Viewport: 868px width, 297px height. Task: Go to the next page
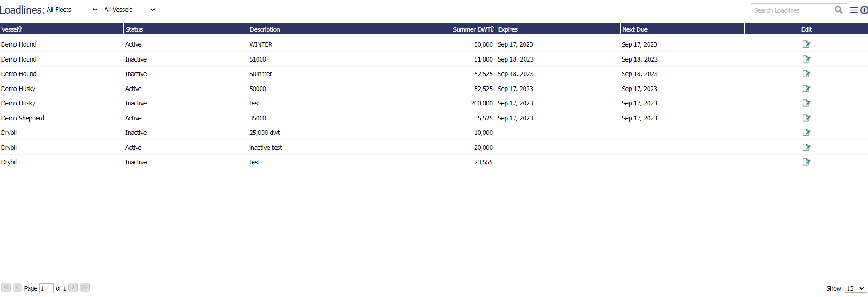click(73, 287)
